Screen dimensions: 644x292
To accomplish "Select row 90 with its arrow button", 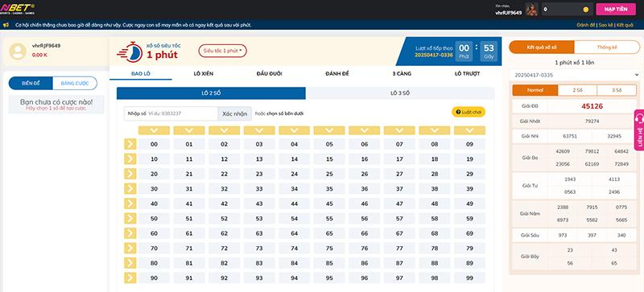I will click(x=130, y=278).
